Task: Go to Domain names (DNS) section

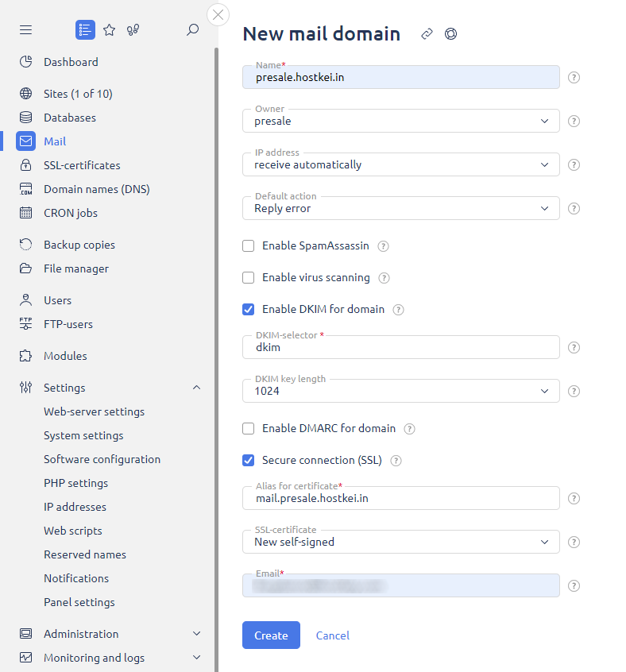Action: (x=96, y=189)
